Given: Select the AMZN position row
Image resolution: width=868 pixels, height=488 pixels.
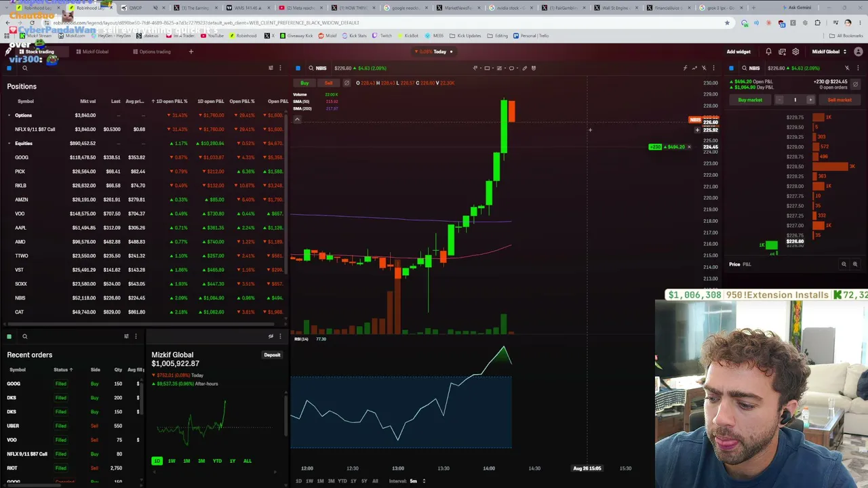Looking at the screenshot, I should [x=144, y=200].
